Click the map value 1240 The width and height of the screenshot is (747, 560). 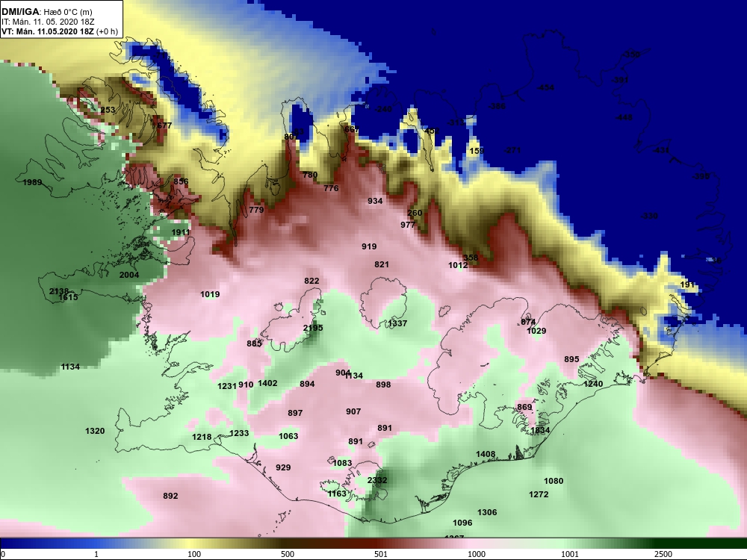coord(593,384)
